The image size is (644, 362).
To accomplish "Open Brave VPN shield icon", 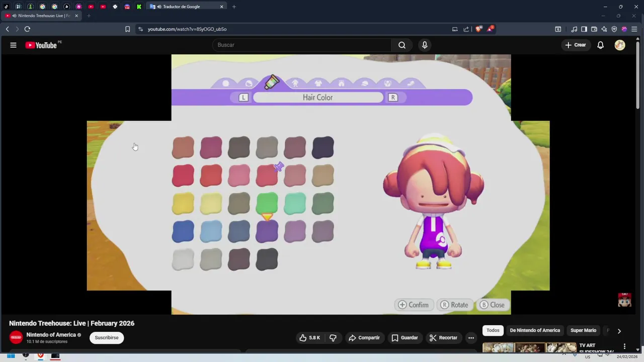I will (x=614, y=29).
